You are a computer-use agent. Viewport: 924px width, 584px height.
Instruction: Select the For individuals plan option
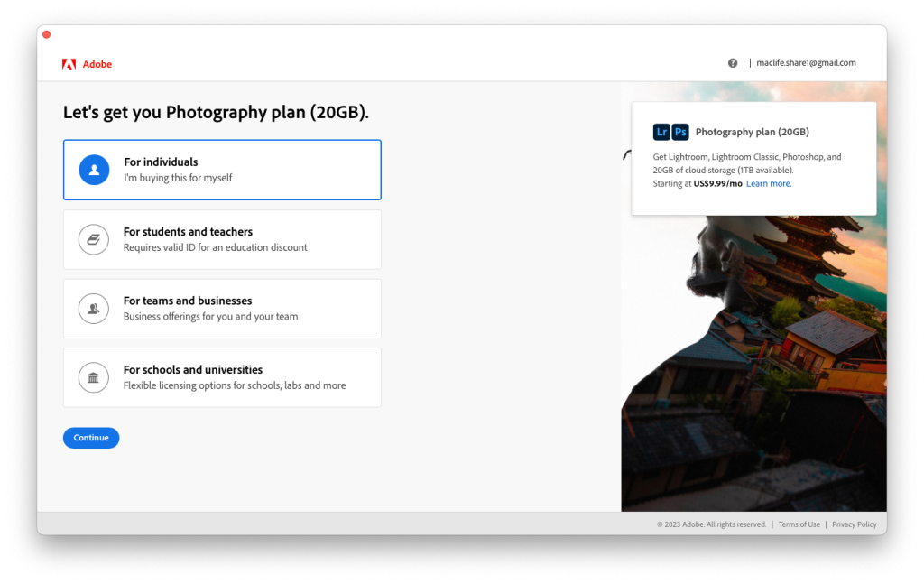221,170
